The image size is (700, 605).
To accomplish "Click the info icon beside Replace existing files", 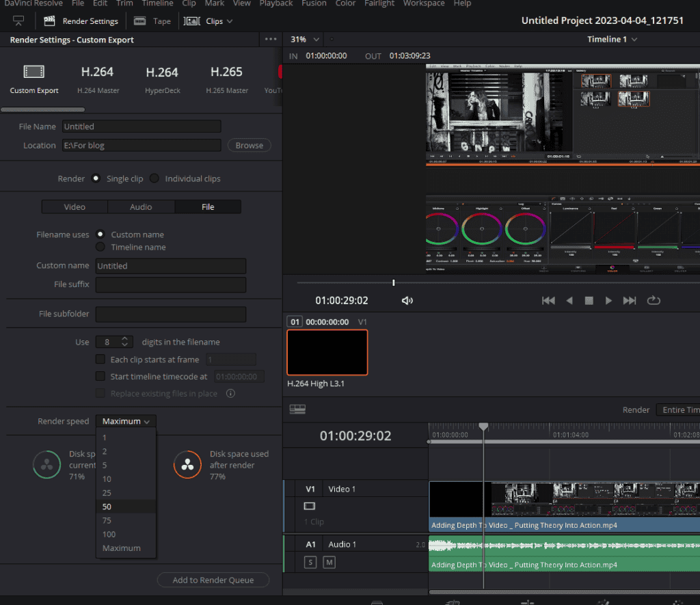I will pyautogui.click(x=230, y=393).
